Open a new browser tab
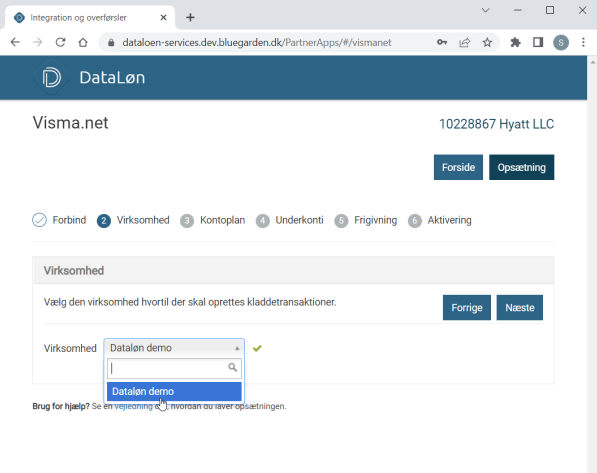The width and height of the screenshot is (597, 473). [x=190, y=18]
